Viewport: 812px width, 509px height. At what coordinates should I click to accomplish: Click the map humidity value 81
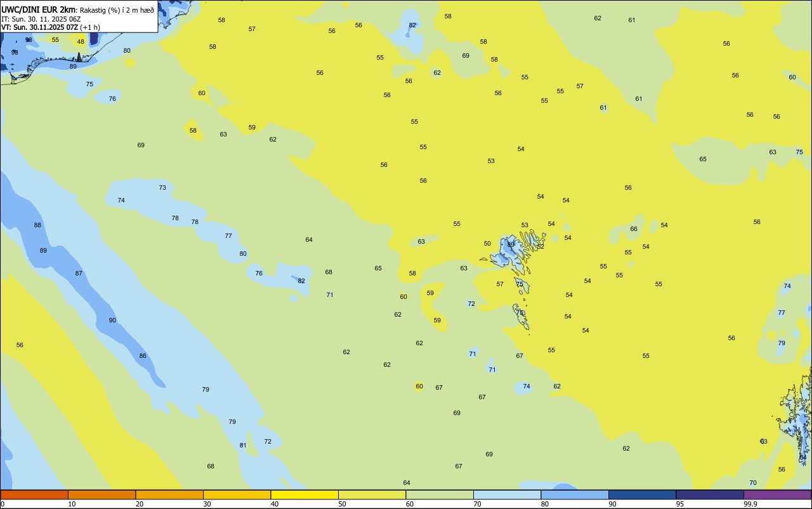point(243,446)
